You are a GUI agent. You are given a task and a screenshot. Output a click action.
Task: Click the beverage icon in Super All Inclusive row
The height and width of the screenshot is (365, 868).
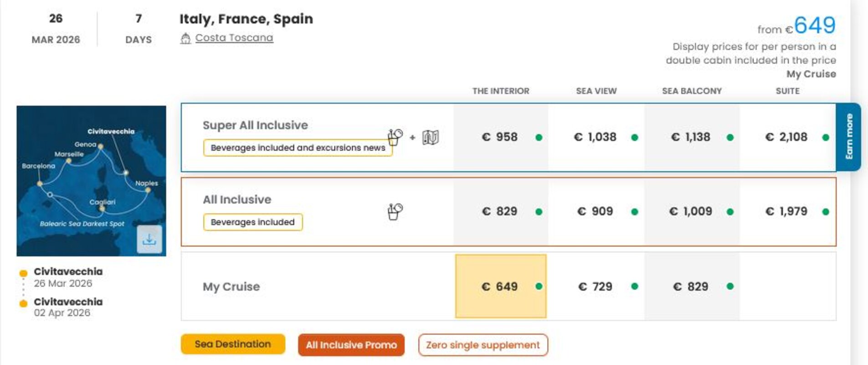(395, 137)
